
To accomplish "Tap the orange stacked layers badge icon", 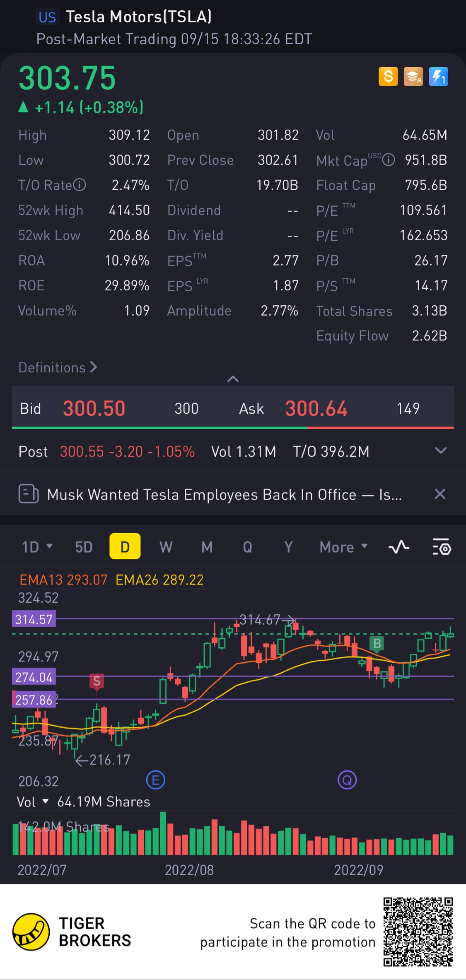I will (x=413, y=77).
